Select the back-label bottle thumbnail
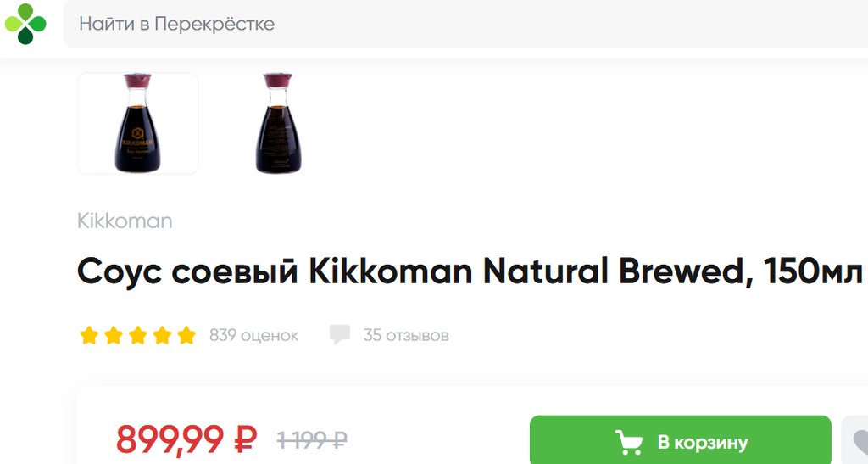This screenshot has height=464, width=868. [x=278, y=123]
